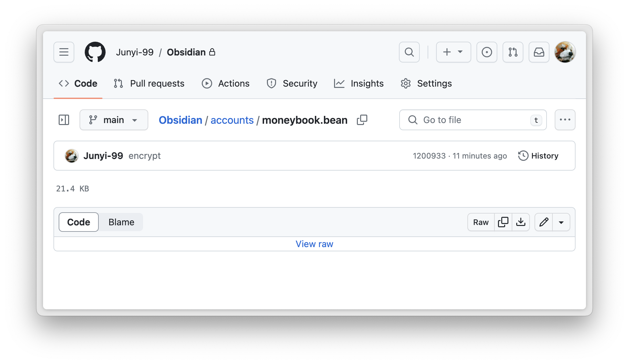Screen dimensions: 629x364
Task: Open the Issues circle-dot icon
Action: [x=487, y=52]
